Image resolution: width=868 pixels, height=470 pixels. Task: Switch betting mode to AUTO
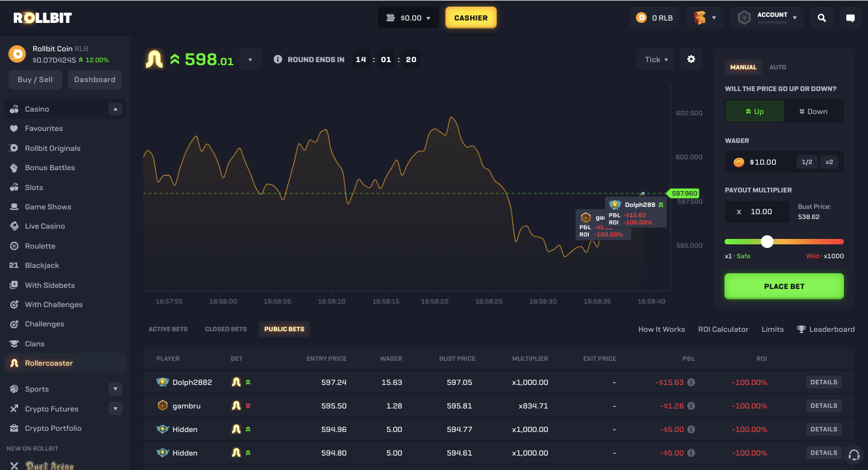pos(778,67)
